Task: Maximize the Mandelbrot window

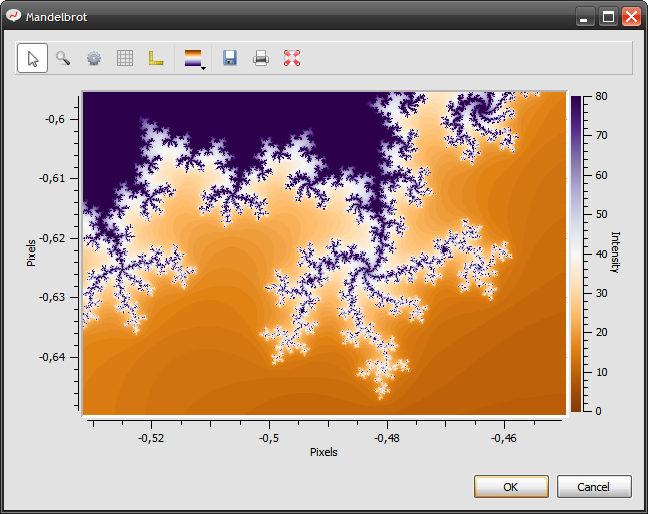Action: pyautogui.click(x=608, y=16)
